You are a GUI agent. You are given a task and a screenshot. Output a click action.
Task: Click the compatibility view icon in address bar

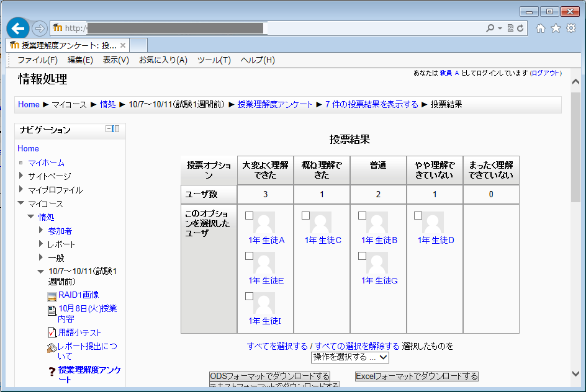tap(510, 28)
